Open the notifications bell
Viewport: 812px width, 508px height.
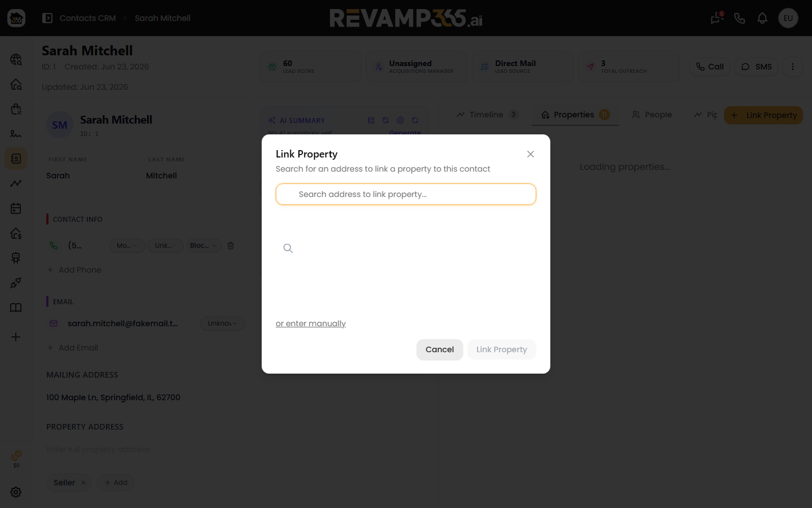pyautogui.click(x=762, y=18)
